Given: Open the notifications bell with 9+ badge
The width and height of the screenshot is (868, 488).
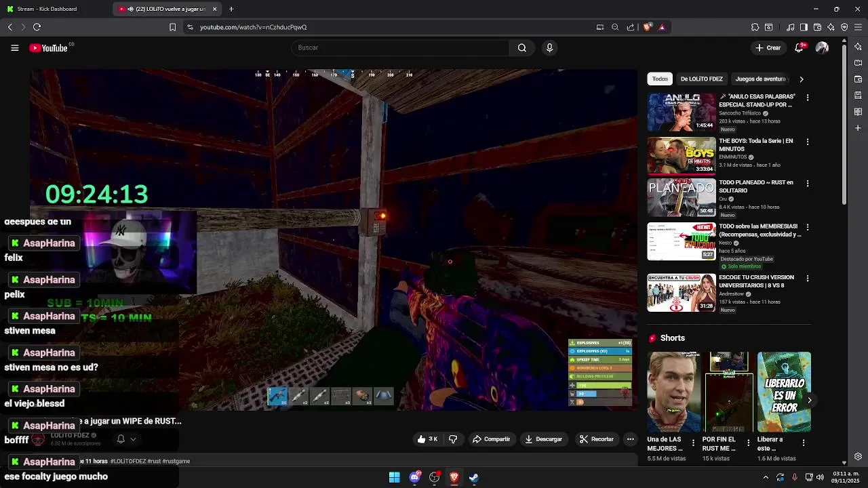Looking at the screenshot, I should point(800,47).
